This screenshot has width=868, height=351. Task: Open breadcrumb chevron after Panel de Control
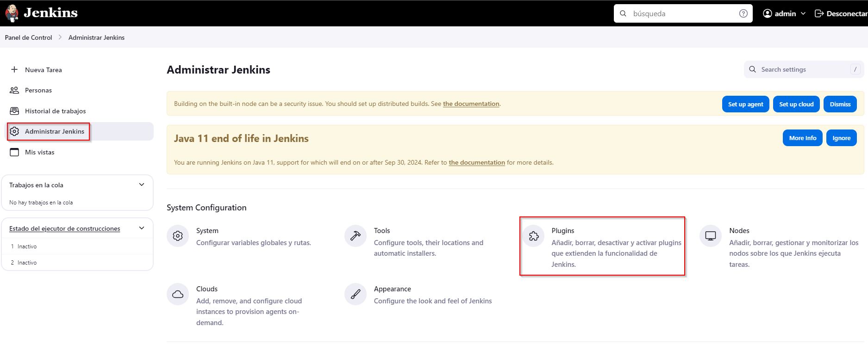point(60,37)
